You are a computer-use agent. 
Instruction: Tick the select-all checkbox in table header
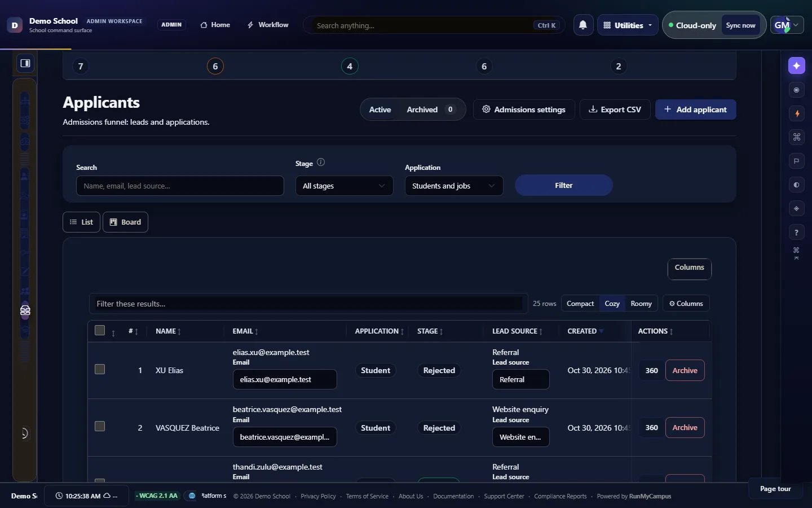point(100,330)
